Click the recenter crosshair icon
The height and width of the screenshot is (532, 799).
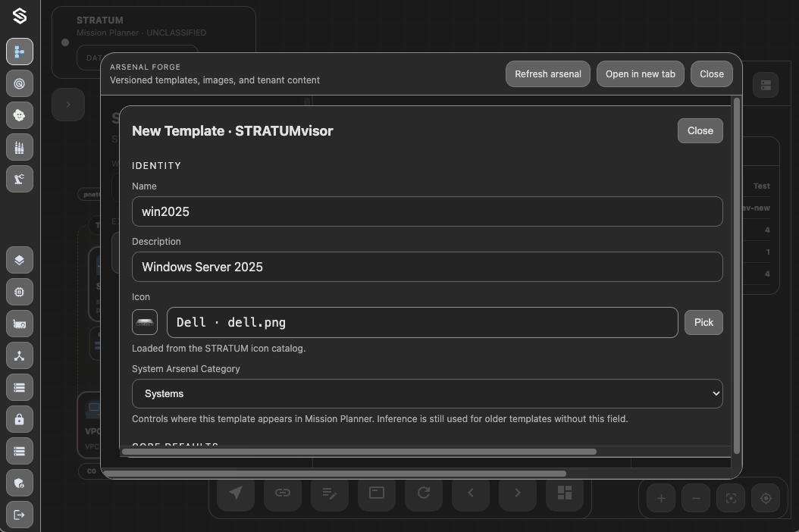766,499
